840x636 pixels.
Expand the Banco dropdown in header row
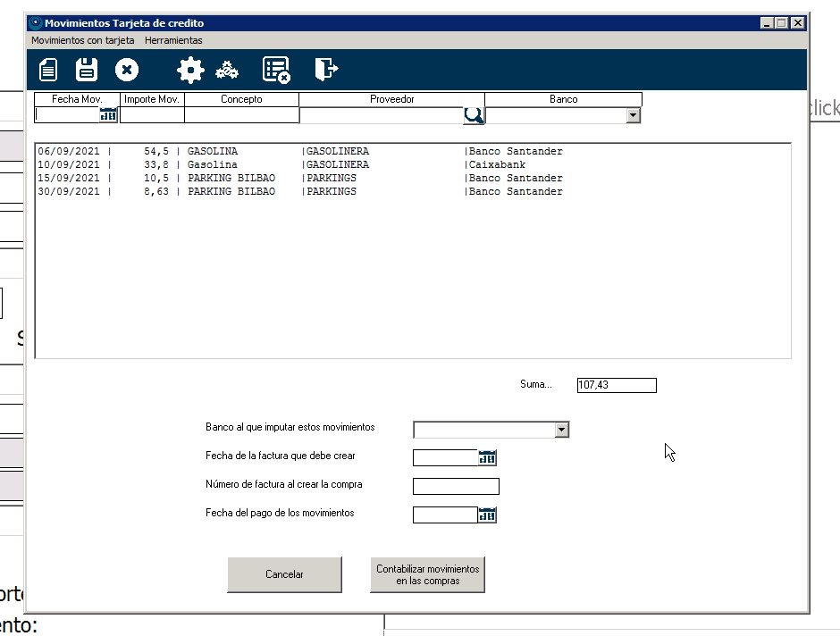pos(633,115)
